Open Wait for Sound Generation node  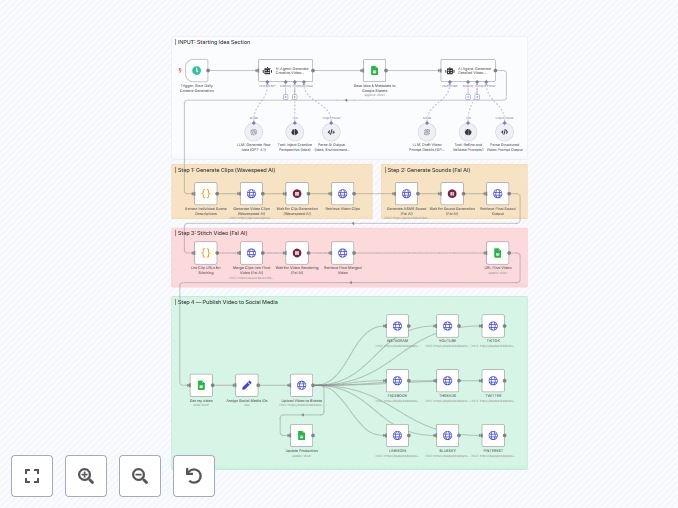[x=452, y=194]
